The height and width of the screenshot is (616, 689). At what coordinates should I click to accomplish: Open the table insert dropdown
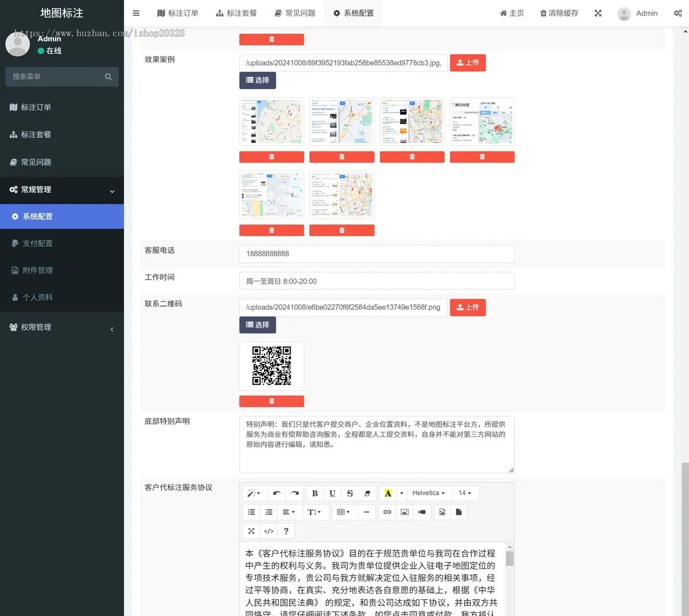343,512
